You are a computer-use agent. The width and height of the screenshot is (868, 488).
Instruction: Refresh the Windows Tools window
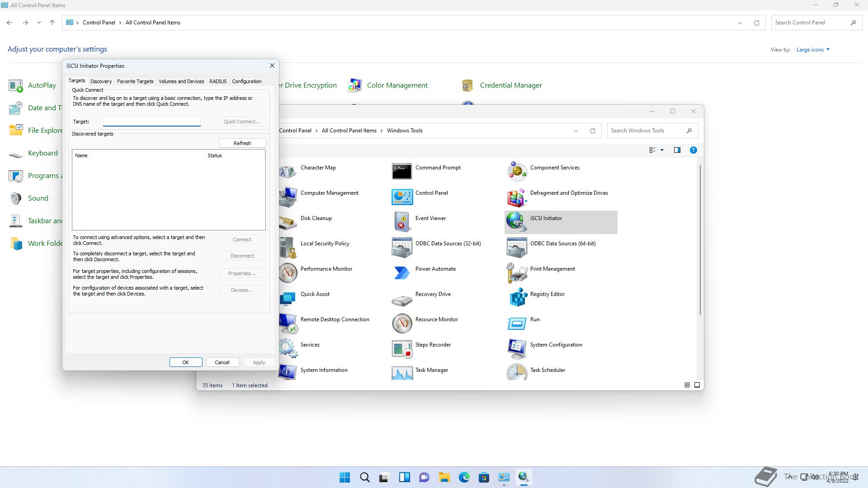tap(593, 131)
